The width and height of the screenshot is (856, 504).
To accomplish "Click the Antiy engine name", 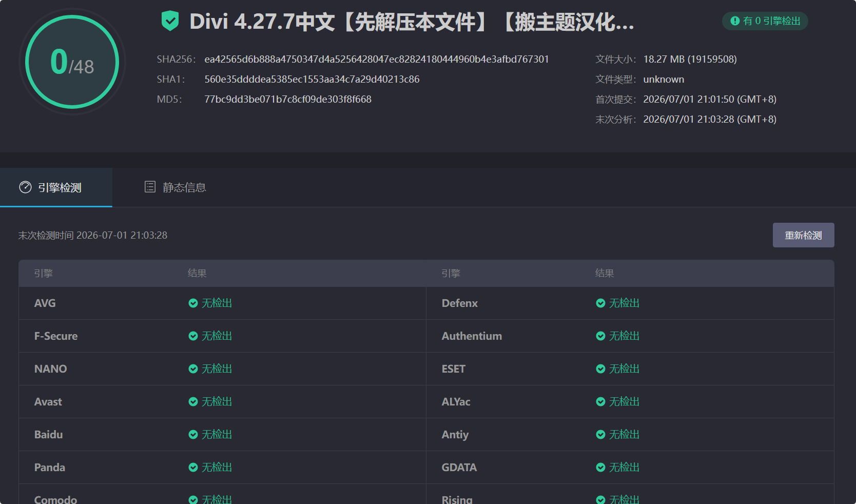I will [x=455, y=435].
